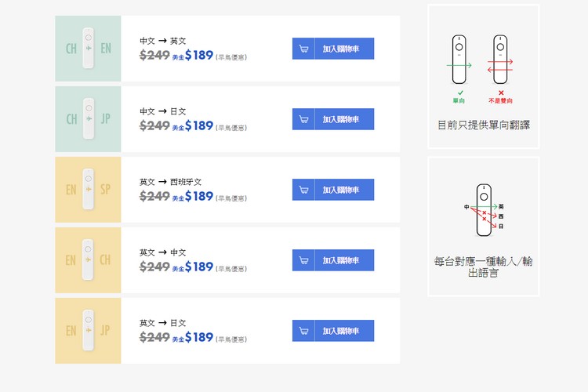588x392 pixels.
Task: Click cart icon for English to Japanese translator
Action: coord(303,331)
